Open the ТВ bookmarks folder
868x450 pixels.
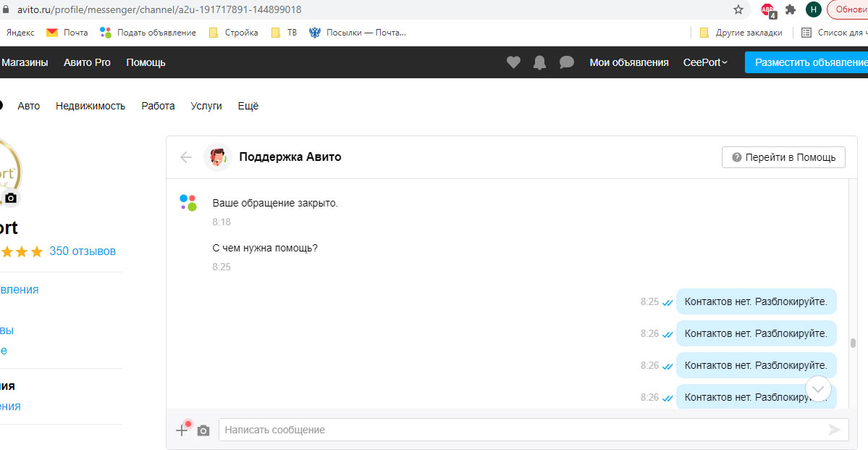click(x=284, y=33)
